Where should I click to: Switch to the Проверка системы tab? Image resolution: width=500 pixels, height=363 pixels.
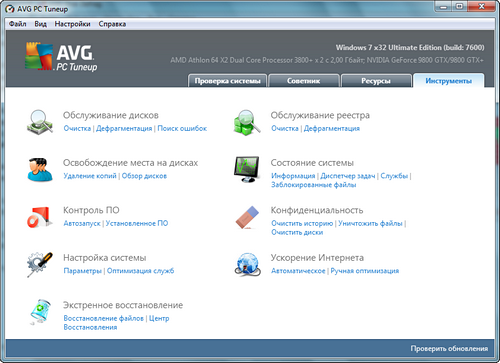point(227,81)
